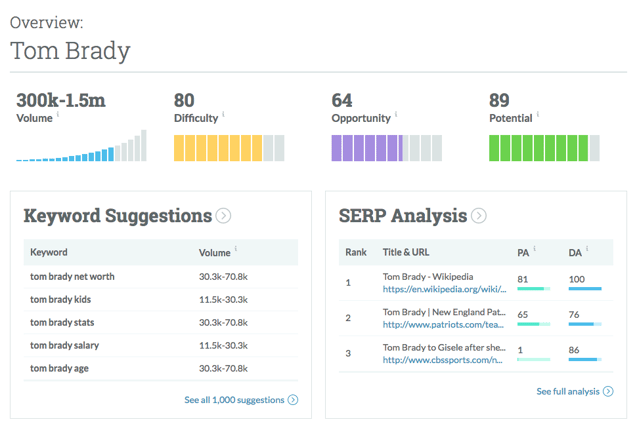
Task: Click 'Tom Brady to Gisele after she...' title
Action: (x=444, y=347)
